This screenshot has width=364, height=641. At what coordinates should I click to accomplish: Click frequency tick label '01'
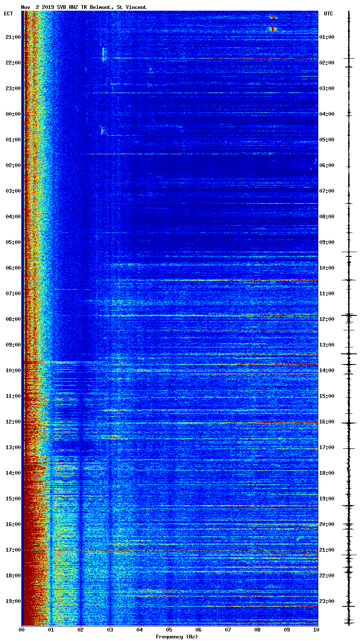point(51,630)
